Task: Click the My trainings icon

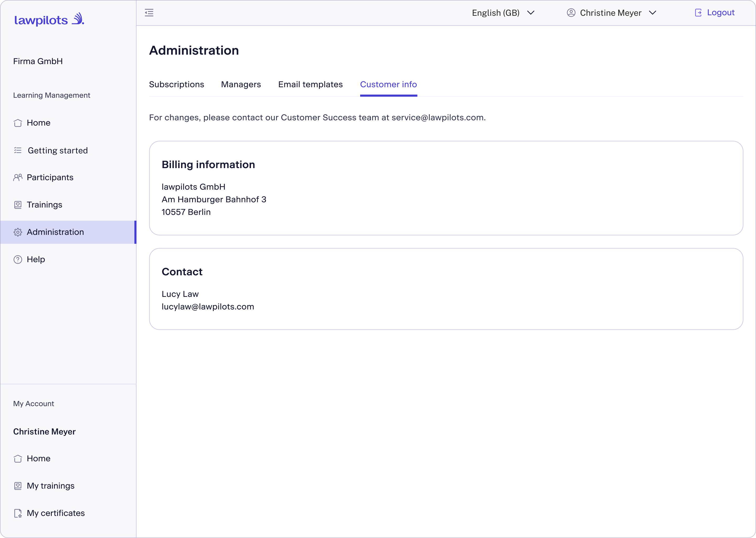Action: click(18, 486)
